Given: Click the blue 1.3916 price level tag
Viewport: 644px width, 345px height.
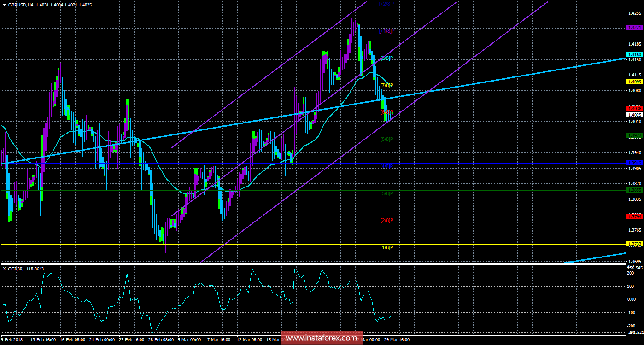Looking at the screenshot, I should click(x=634, y=163).
